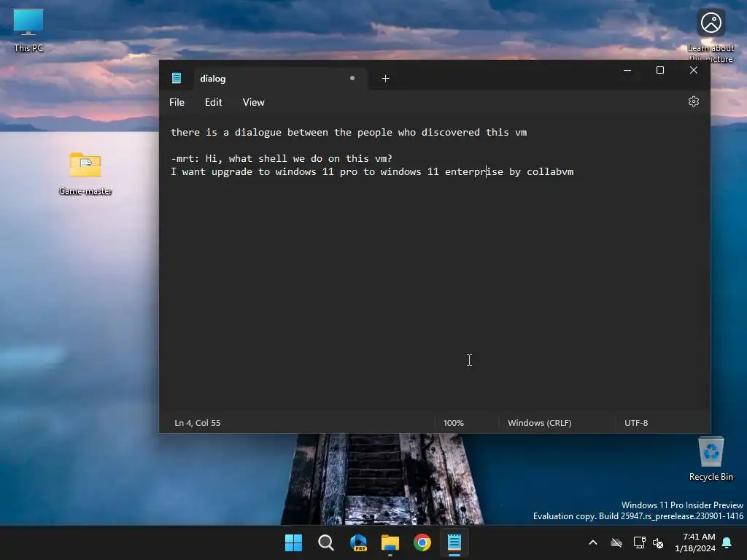Screen dimensions: 747x560
Task: Close the dialog tab via unsaved dot
Action: [x=352, y=78]
